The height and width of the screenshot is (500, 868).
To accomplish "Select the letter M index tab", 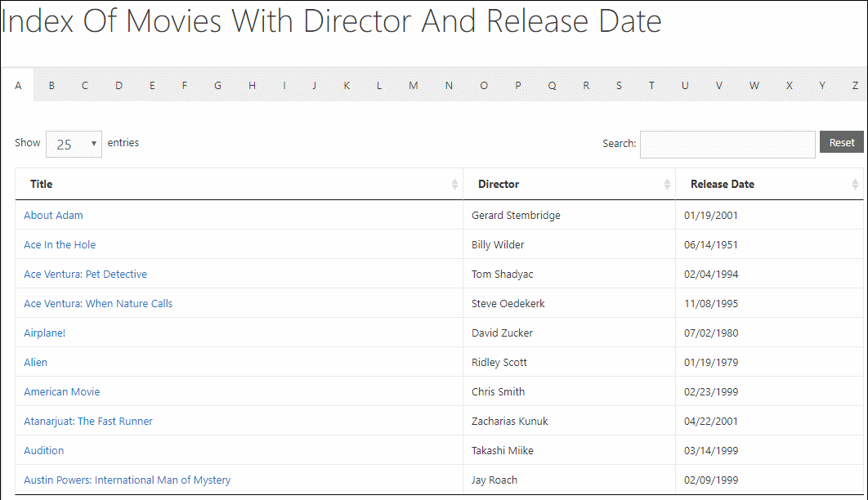I will (414, 85).
